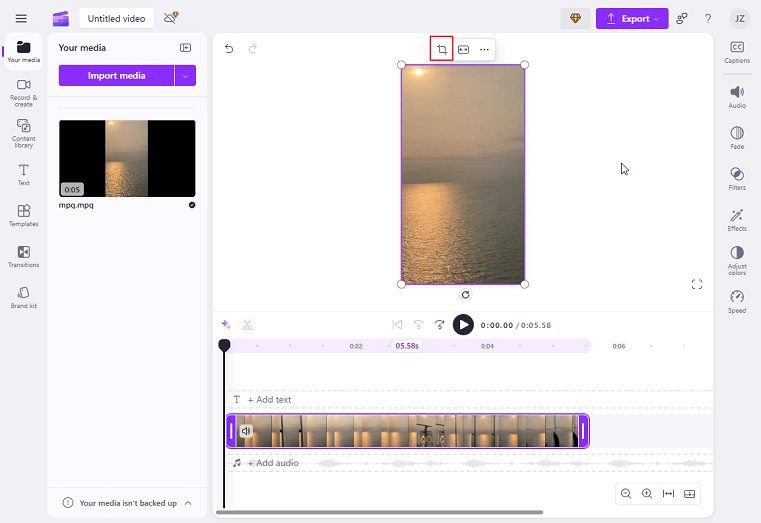Image resolution: width=761 pixels, height=523 pixels.
Task: Click the rotate handle below preview
Action: [465, 295]
